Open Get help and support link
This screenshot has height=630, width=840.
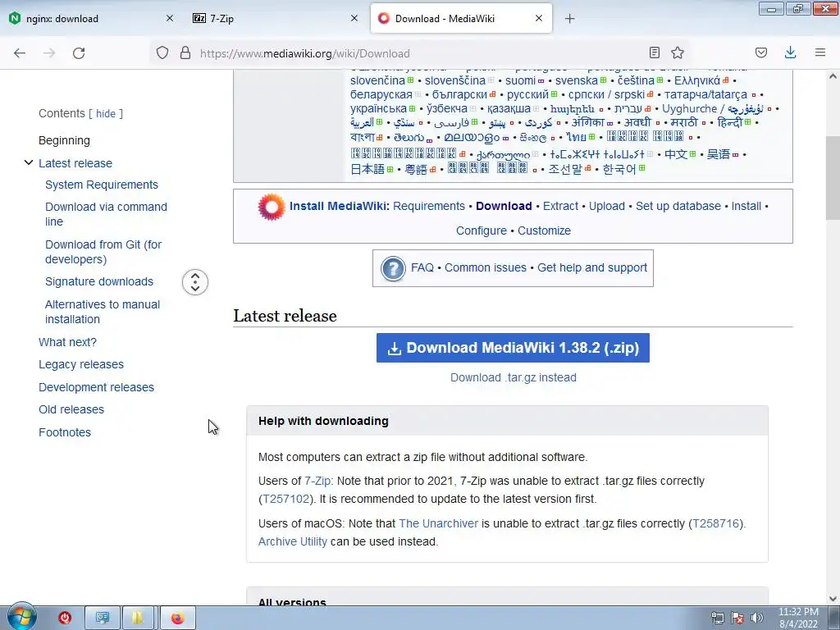pyautogui.click(x=592, y=267)
